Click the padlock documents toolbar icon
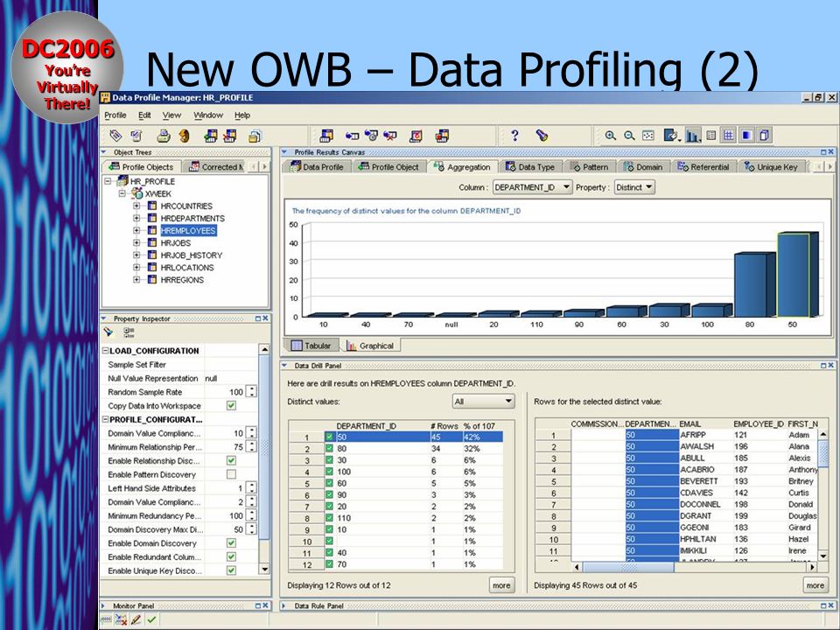Viewport: 840px width, 630px height. point(255,136)
